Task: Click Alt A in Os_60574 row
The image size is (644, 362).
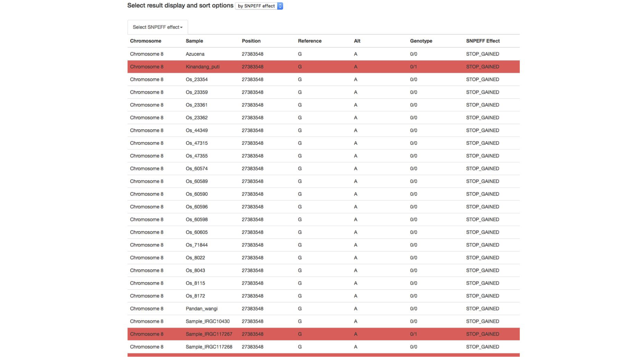Action: point(355,169)
